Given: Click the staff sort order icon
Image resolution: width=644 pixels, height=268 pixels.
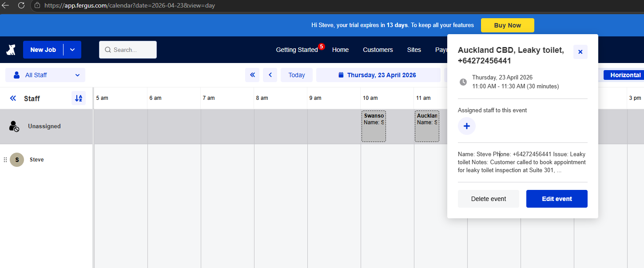Looking at the screenshot, I should [x=79, y=98].
